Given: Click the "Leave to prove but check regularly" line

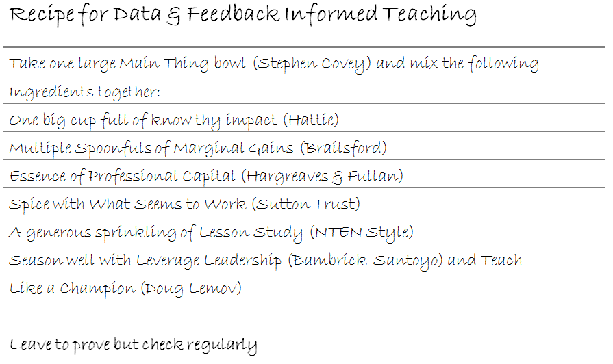Looking at the screenshot, I should 134,344.
